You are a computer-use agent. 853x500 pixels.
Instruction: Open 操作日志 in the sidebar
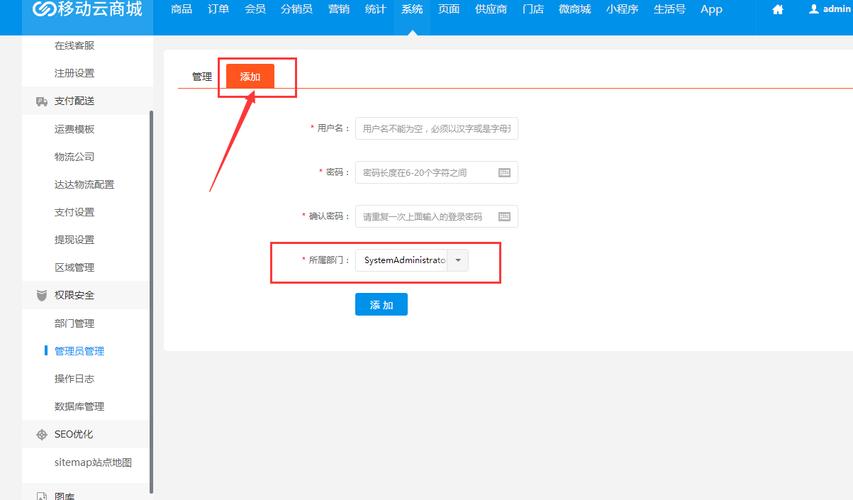[75, 379]
